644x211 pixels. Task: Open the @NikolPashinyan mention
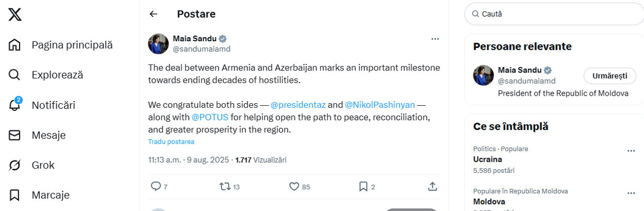pyautogui.click(x=380, y=105)
